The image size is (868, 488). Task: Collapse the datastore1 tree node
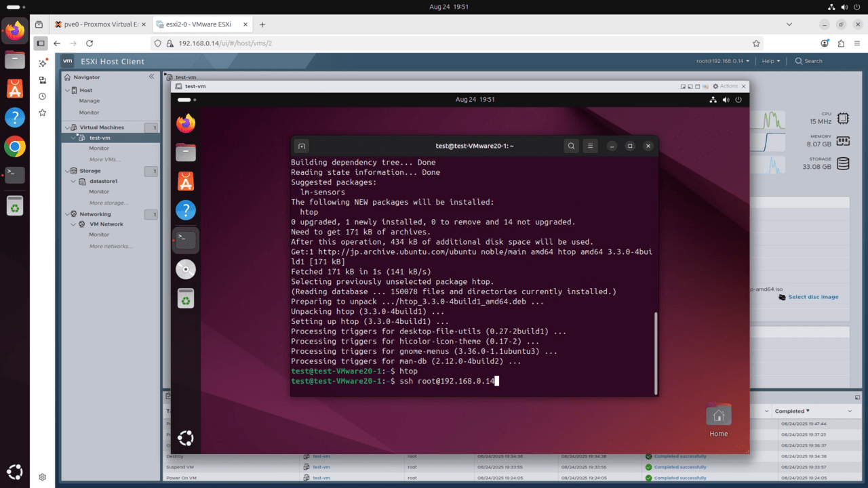pyautogui.click(x=74, y=181)
